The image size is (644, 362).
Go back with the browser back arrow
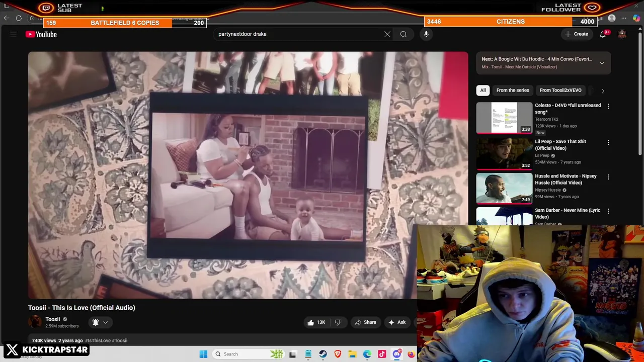(x=7, y=18)
